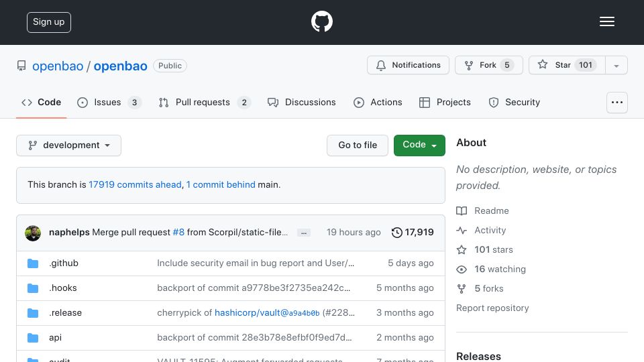Click the '5 days ago' timestamp
This screenshot has width=644, height=362.
pos(411,263)
